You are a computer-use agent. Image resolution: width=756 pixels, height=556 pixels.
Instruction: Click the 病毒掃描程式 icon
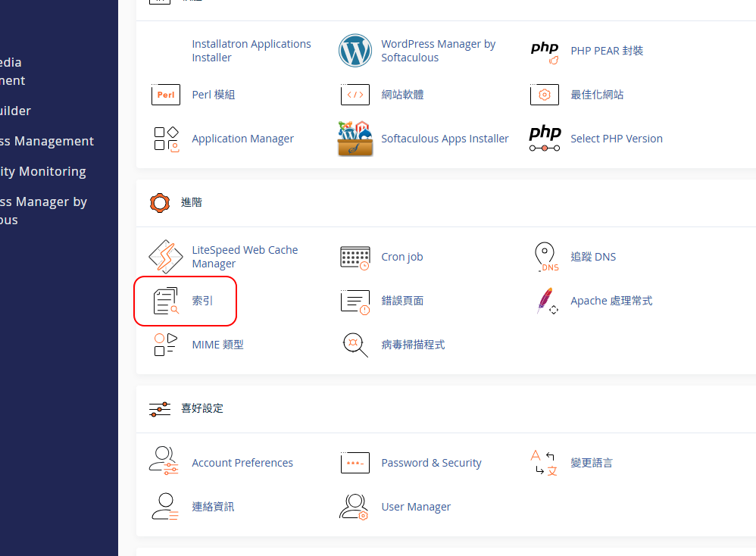pos(355,345)
